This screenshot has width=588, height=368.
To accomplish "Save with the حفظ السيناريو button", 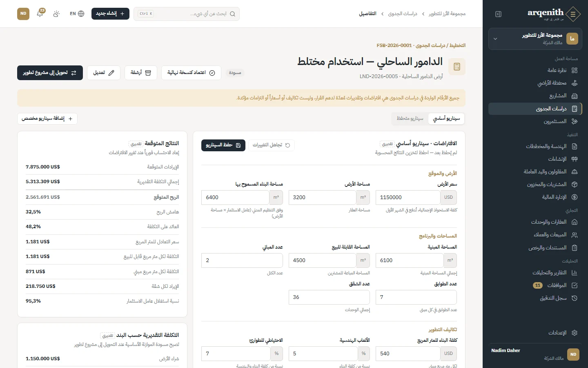I will [223, 145].
